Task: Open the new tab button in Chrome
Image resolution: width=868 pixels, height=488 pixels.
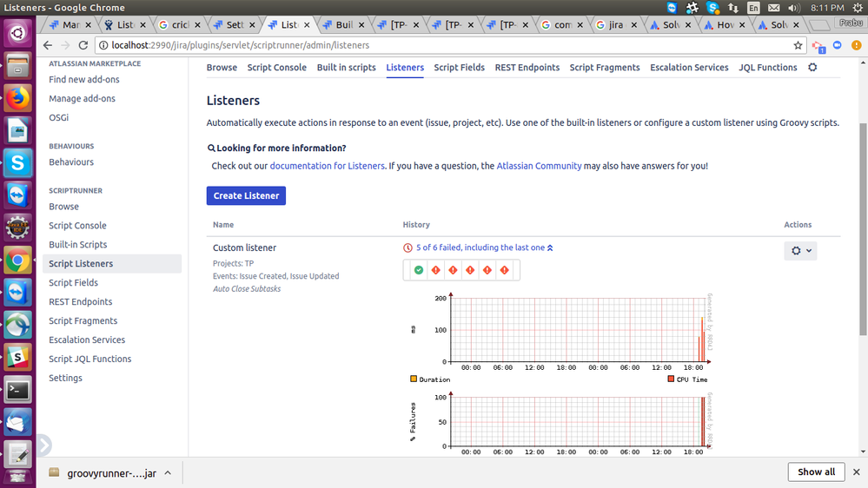Action: pyautogui.click(x=819, y=25)
